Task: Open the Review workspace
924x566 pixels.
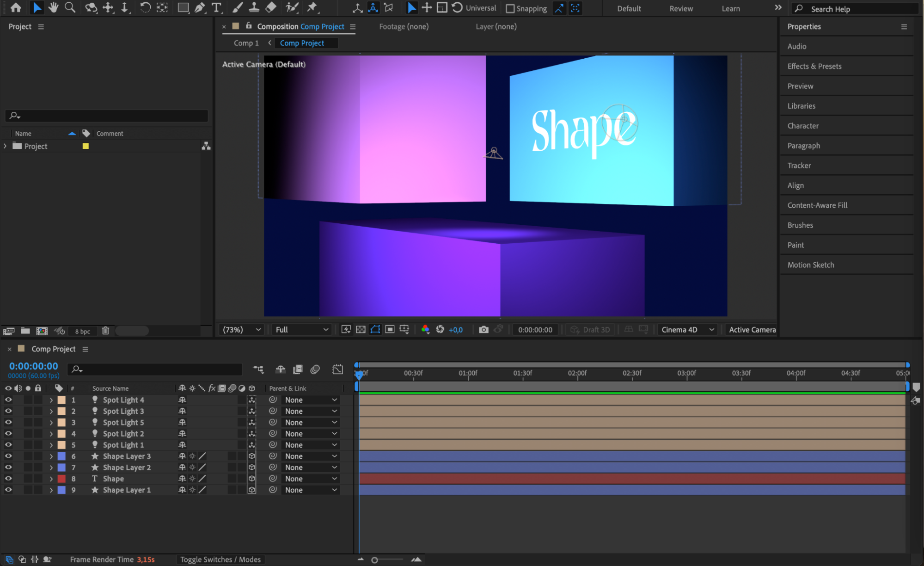Action: (681, 8)
